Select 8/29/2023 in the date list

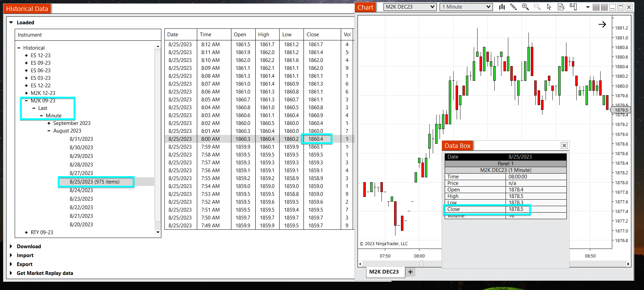coord(81,156)
